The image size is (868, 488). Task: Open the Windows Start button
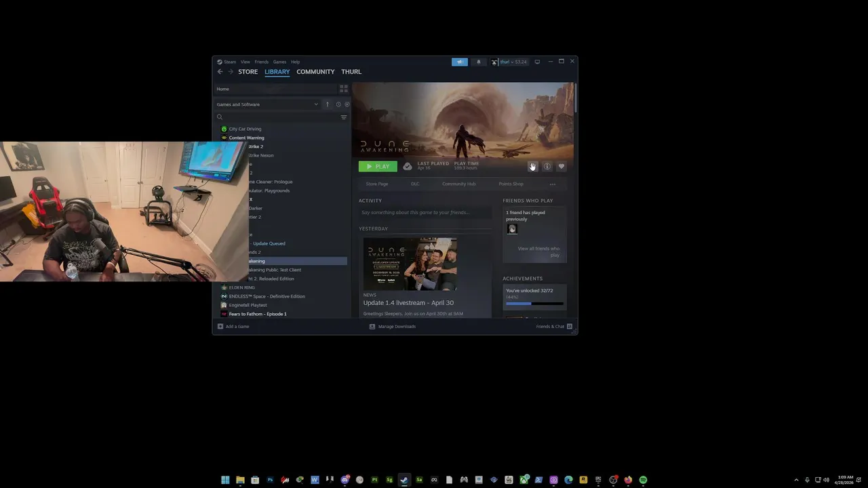tap(225, 480)
